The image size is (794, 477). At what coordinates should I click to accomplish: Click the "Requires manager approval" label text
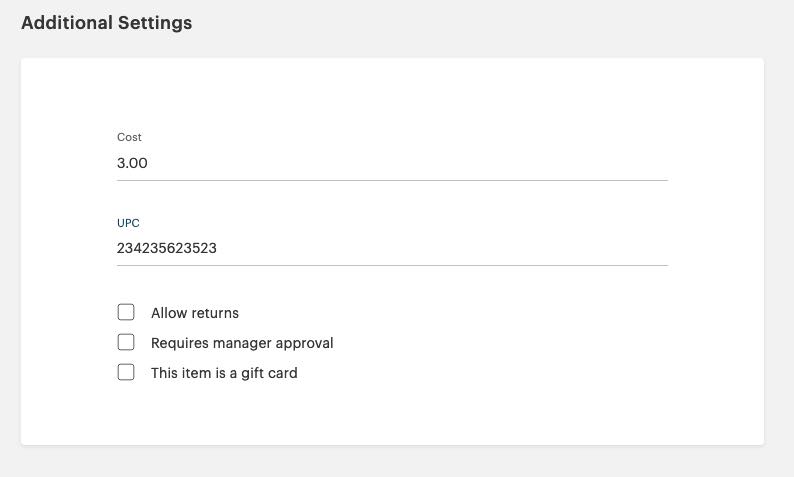[242, 343]
